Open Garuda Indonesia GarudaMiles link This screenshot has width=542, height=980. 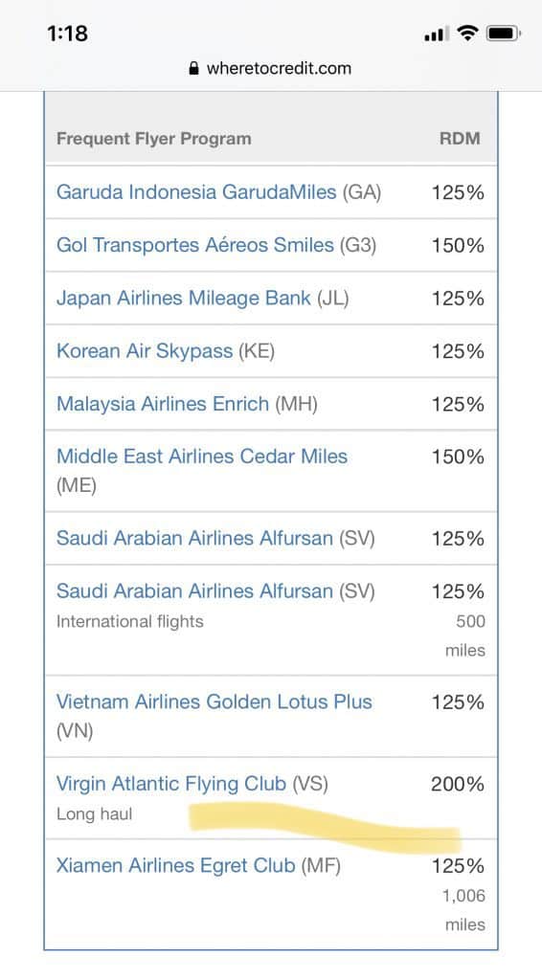pos(196,191)
